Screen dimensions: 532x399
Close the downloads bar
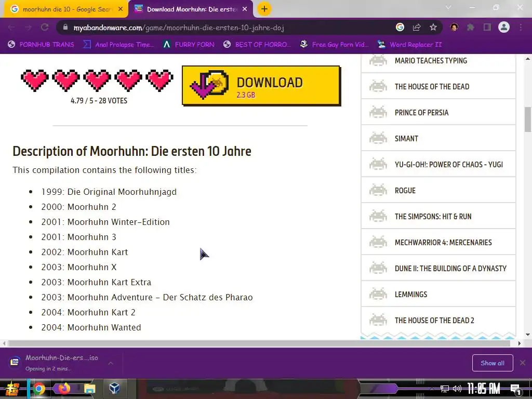(x=523, y=363)
